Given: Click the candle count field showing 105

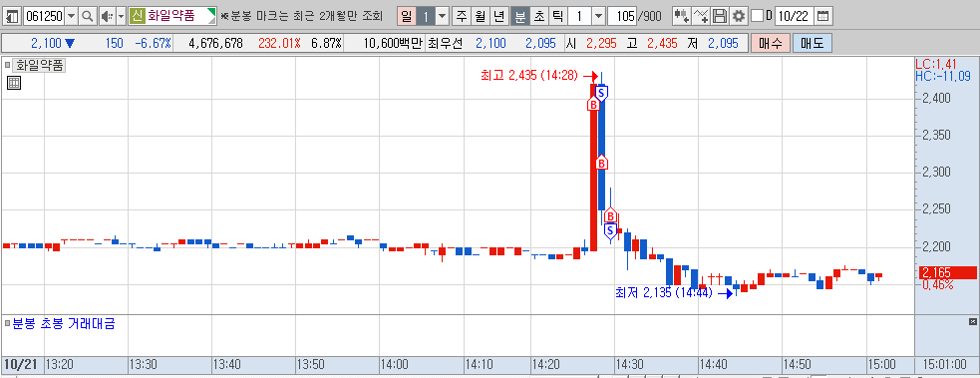Looking at the screenshot, I should pyautogui.click(x=622, y=16).
